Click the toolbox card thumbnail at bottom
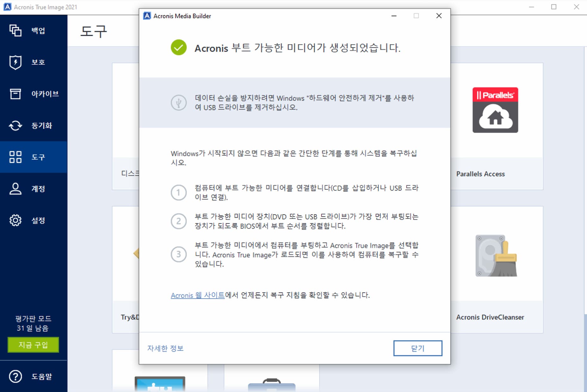The image size is (587, 392). coord(272,385)
